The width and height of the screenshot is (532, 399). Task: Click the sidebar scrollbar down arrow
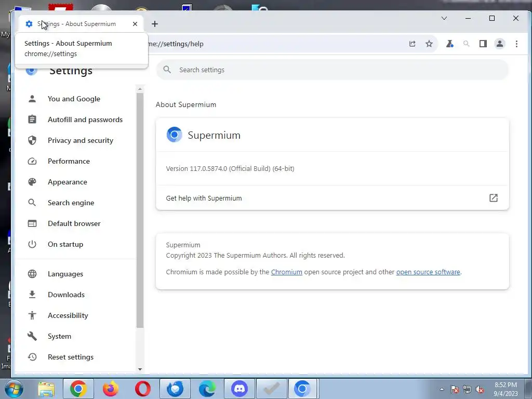(x=140, y=369)
